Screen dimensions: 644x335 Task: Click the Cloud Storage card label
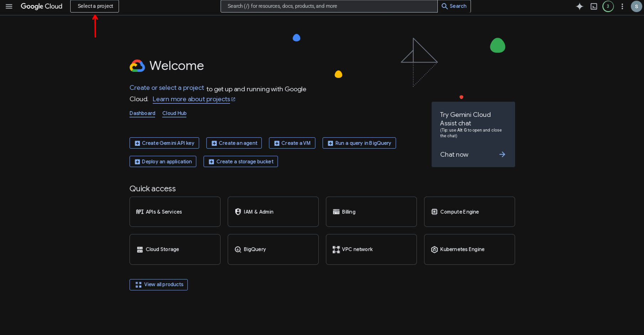(162, 249)
